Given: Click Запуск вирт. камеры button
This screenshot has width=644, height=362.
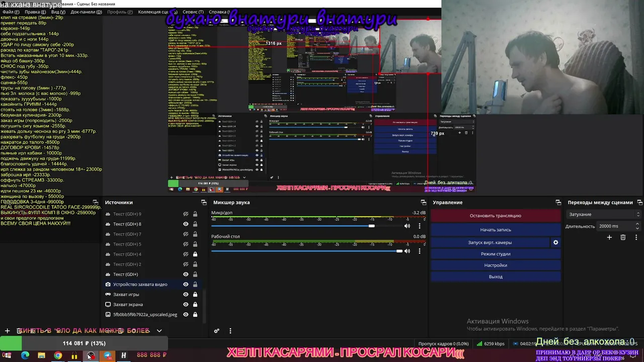Looking at the screenshot, I should (490, 242).
